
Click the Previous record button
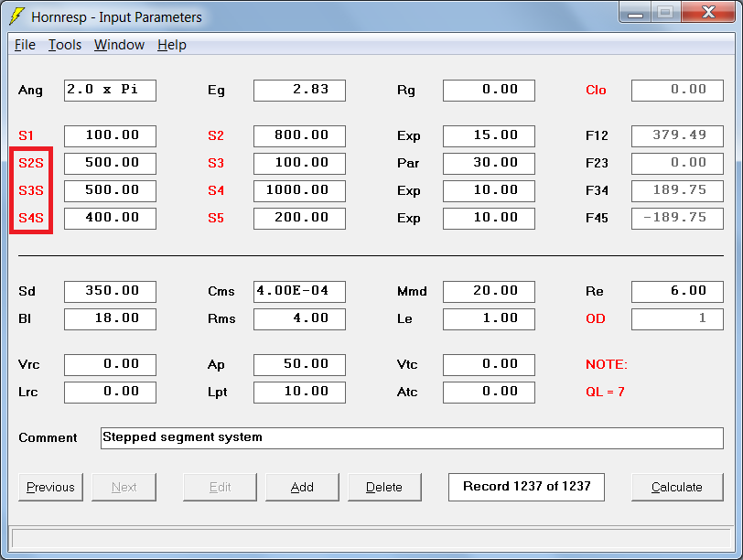click(50, 487)
